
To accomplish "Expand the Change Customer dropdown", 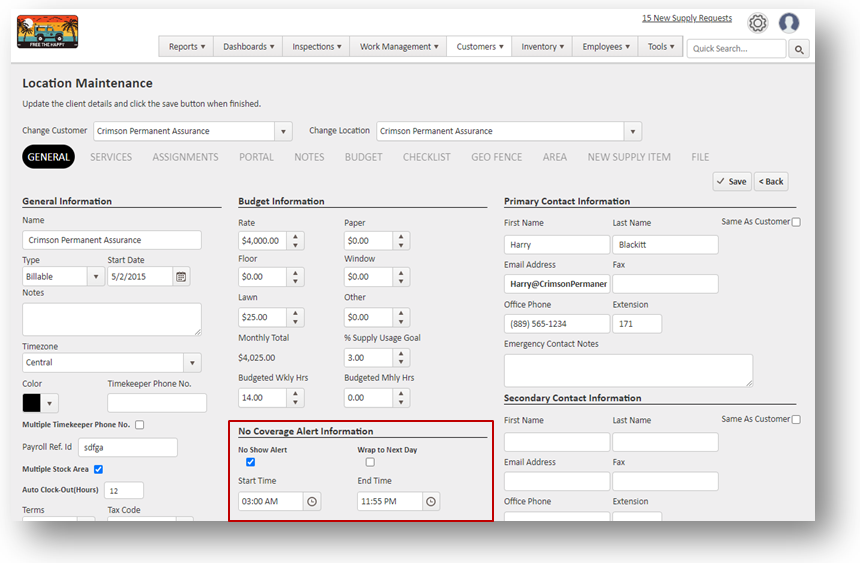I will click(283, 132).
